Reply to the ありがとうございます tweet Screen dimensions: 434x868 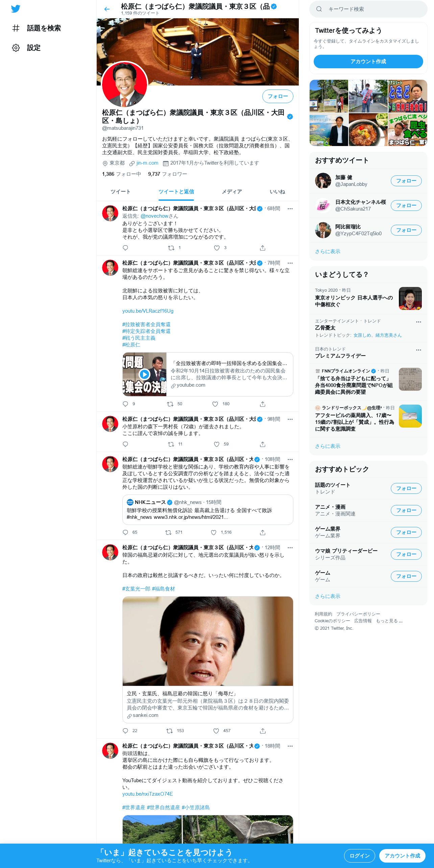pos(125,248)
